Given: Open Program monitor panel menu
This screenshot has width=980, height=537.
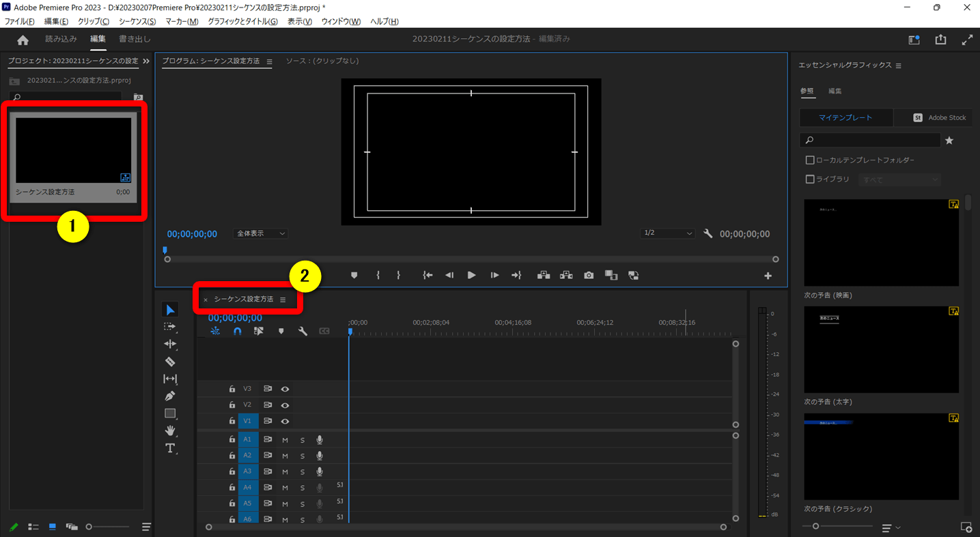Looking at the screenshot, I should tap(269, 61).
